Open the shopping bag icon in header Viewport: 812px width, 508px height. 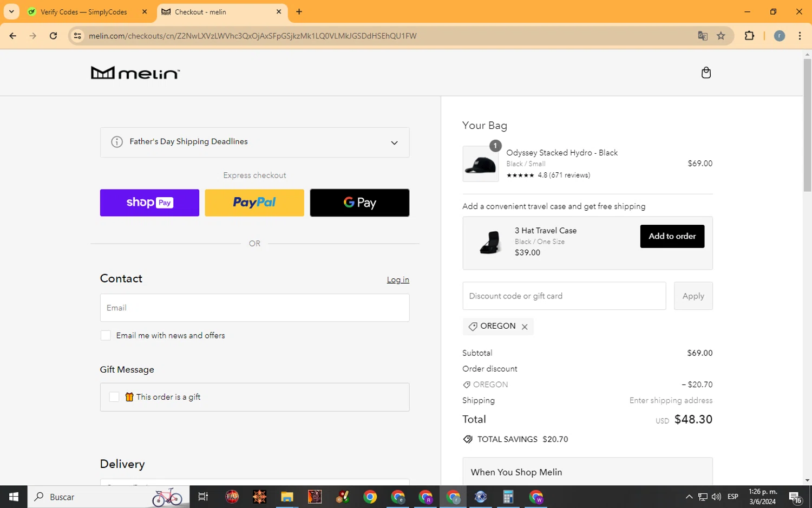706,73
